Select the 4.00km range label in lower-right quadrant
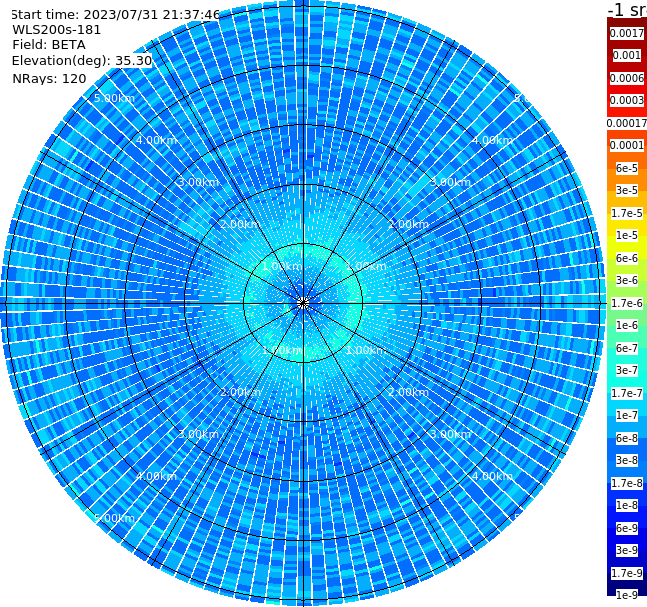647x607 pixels. click(x=492, y=476)
